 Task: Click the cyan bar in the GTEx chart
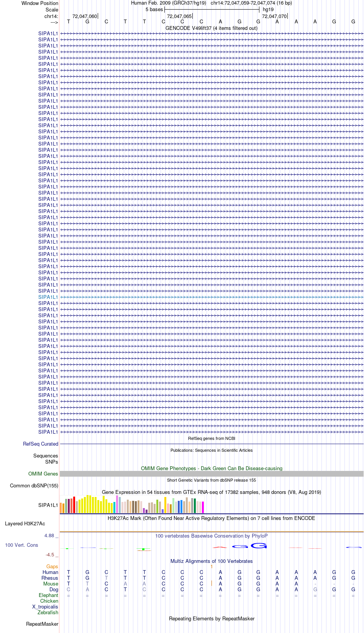click(x=115, y=507)
